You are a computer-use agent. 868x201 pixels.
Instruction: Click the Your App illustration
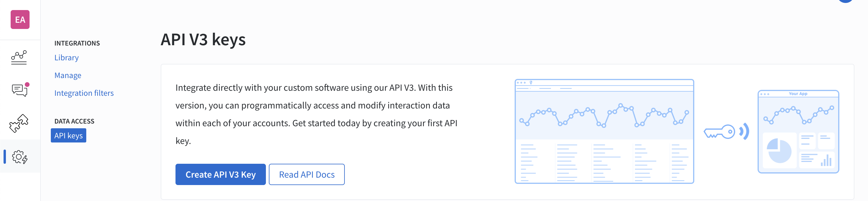coord(798,132)
